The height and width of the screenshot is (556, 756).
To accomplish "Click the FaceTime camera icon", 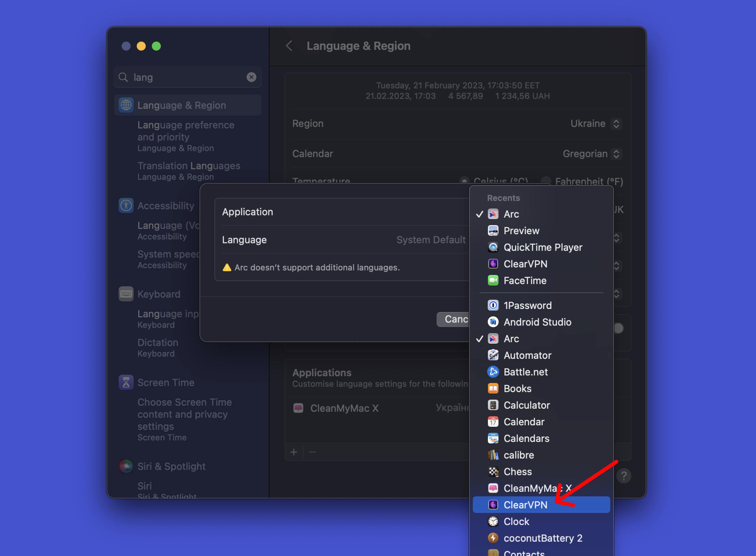I will click(x=493, y=281).
